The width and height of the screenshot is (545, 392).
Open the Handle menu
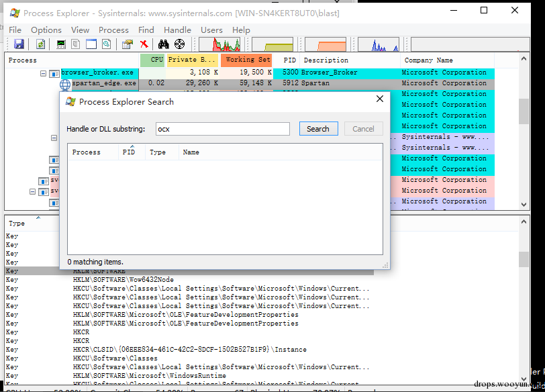tap(177, 30)
